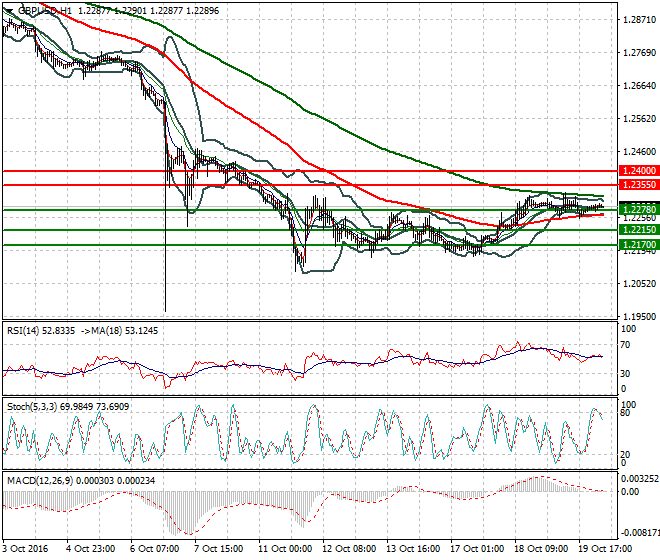Click the Stochastic scale value 20
The image size is (660, 560).
click(x=625, y=454)
